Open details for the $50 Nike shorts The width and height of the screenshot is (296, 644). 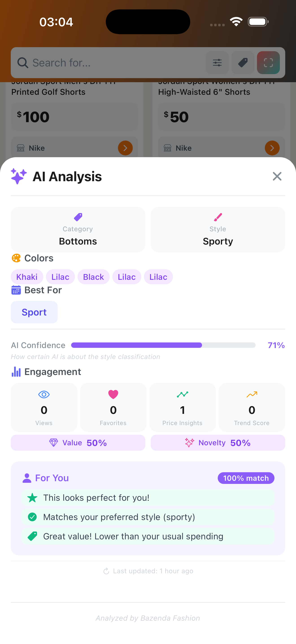[272, 148]
